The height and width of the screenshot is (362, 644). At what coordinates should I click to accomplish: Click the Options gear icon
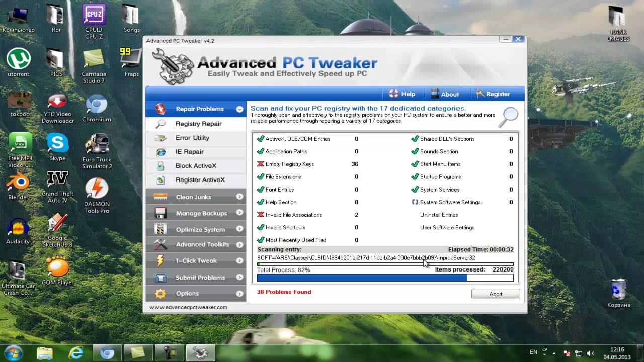click(x=160, y=294)
